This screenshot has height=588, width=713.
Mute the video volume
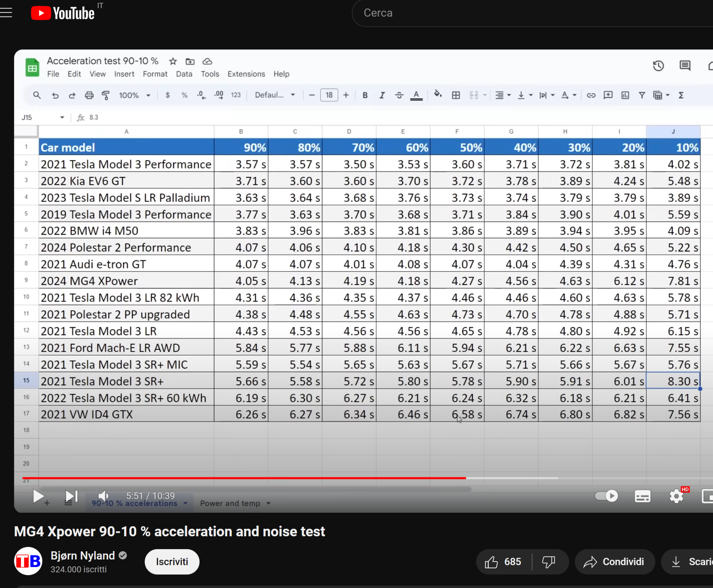point(103,496)
